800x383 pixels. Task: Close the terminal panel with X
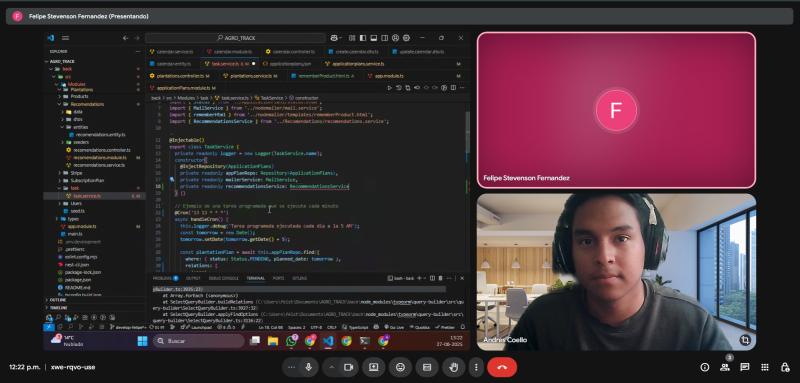(462, 278)
